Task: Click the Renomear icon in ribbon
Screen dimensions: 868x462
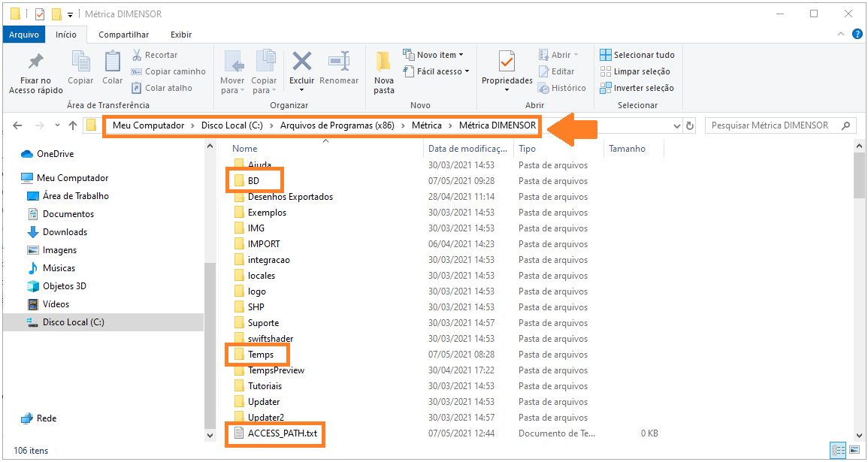Action: (339, 62)
